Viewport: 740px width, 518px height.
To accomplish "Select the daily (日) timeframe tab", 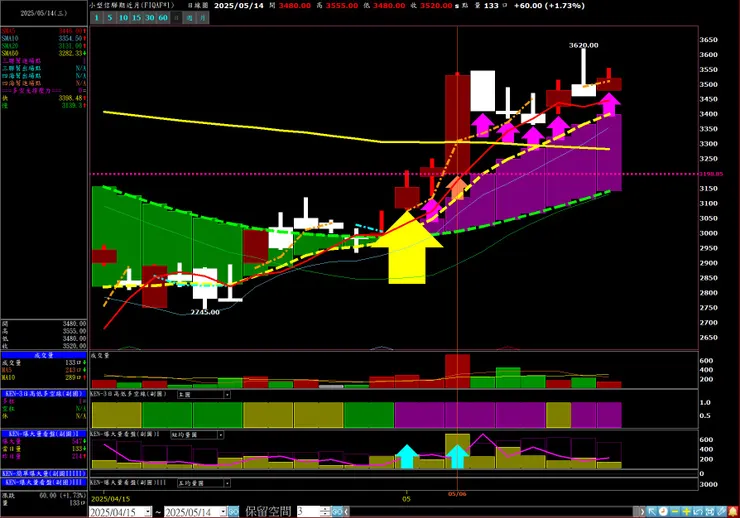I will pyautogui.click(x=176, y=18).
